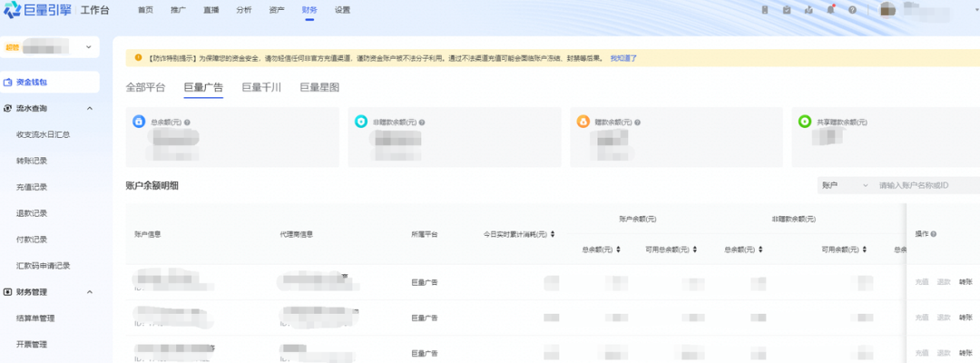Open 首页 in top navigation
980x363 pixels.
tap(145, 10)
